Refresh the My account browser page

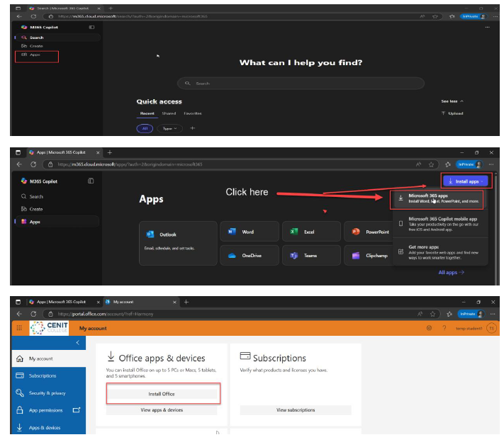pos(33,314)
